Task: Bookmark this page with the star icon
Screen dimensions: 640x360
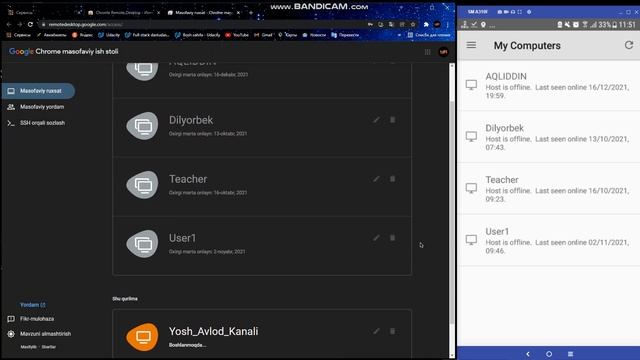Action: [413, 24]
